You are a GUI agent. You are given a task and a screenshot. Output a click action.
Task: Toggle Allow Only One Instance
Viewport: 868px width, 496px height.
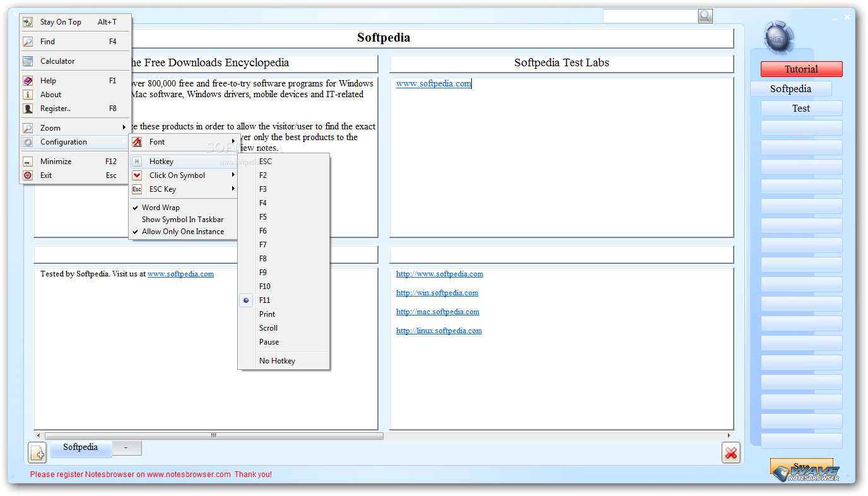point(183,232)
